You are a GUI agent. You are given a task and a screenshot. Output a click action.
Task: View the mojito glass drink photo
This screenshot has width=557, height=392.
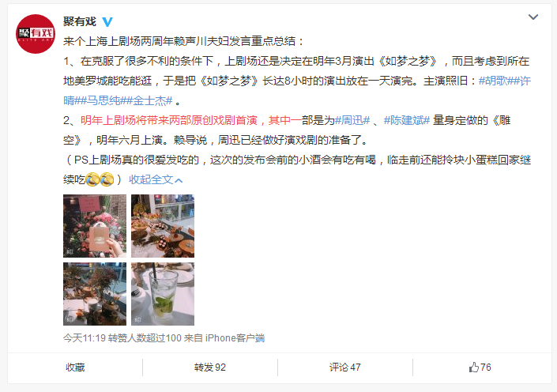(x=163, y=294)
